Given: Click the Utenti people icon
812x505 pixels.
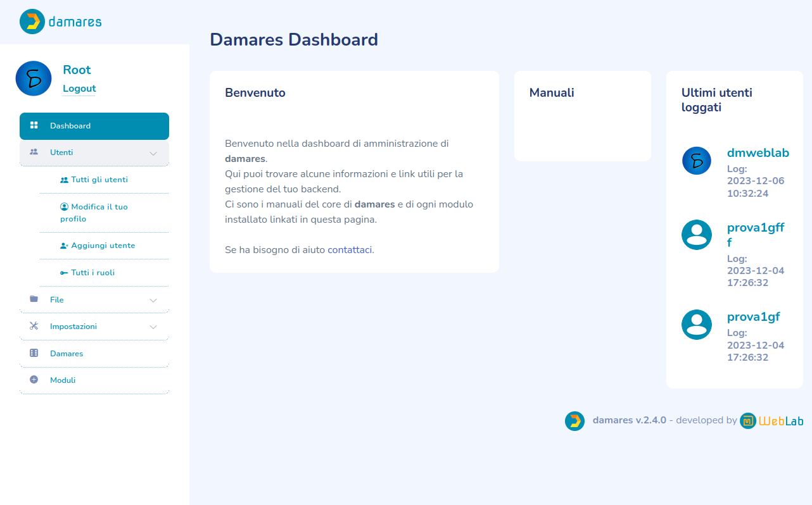Looking at the screenshot, I should [34, 153].
